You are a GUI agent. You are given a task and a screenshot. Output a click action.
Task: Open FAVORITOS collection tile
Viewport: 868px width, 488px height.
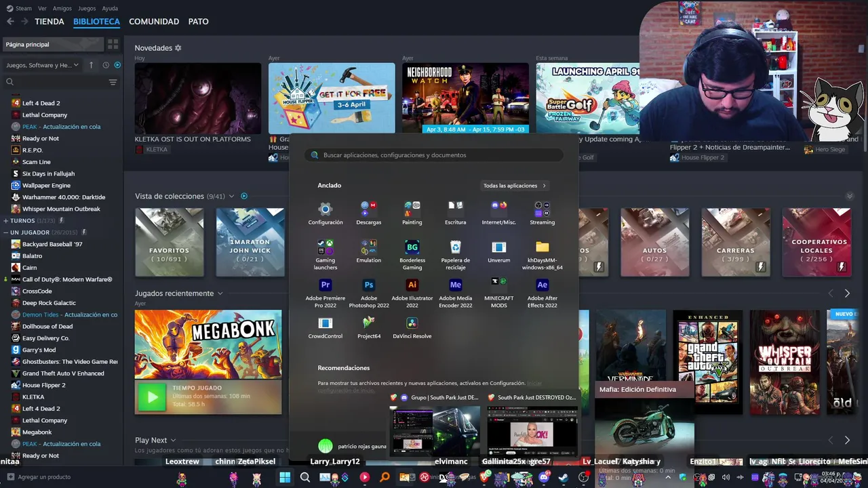pos(169,242)
